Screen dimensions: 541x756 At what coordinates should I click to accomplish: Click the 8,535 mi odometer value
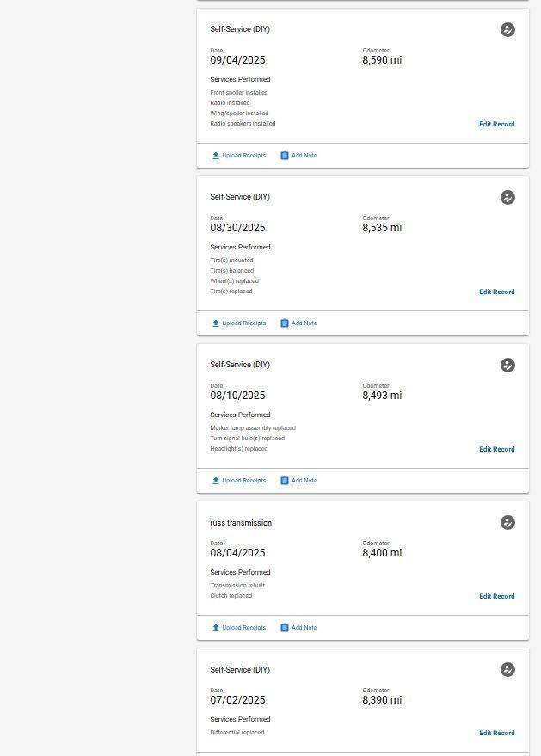click(382, 228)
